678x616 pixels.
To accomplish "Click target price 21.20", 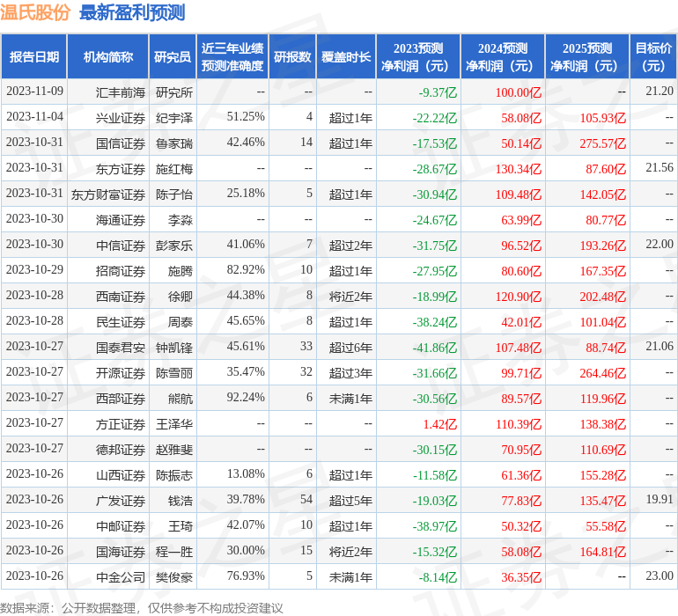I will point(660,91).
